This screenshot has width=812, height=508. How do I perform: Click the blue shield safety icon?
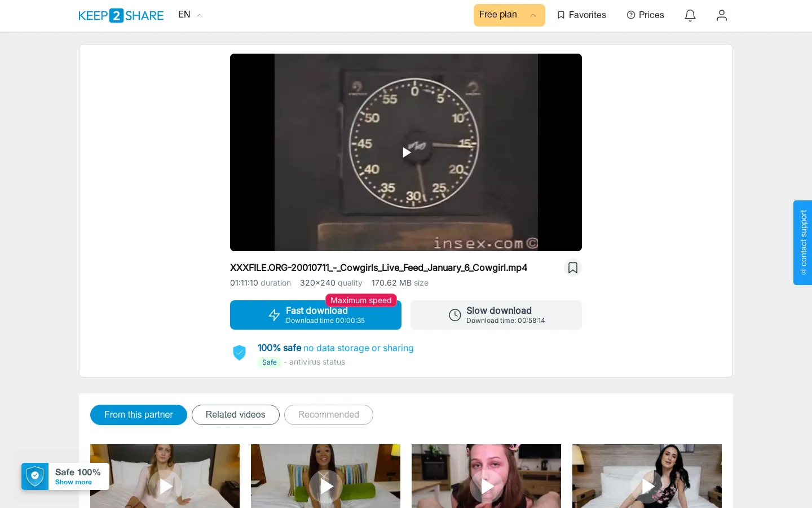pyautogui.click(x=240, y=353)
